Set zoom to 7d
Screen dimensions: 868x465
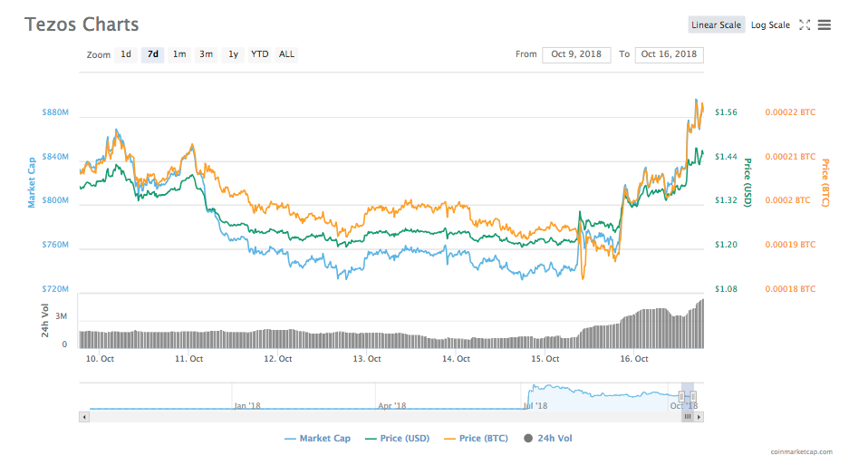pyautogui.click(x=153, y=54)
